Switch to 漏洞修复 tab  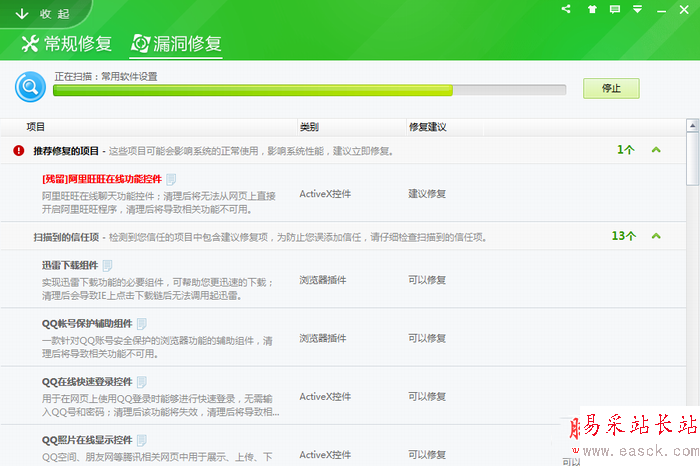tap(176, 44)
